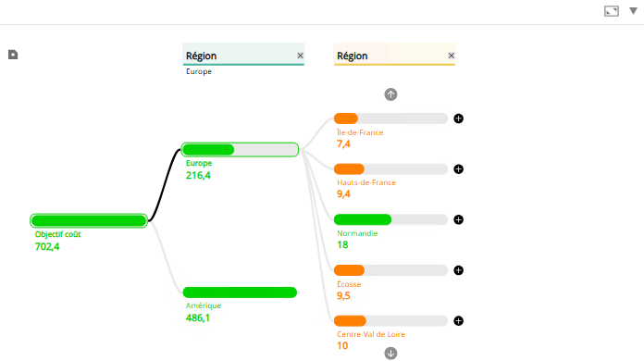Click the tag icon at left edge
The image size is (644, 361).
coord(13,55)
